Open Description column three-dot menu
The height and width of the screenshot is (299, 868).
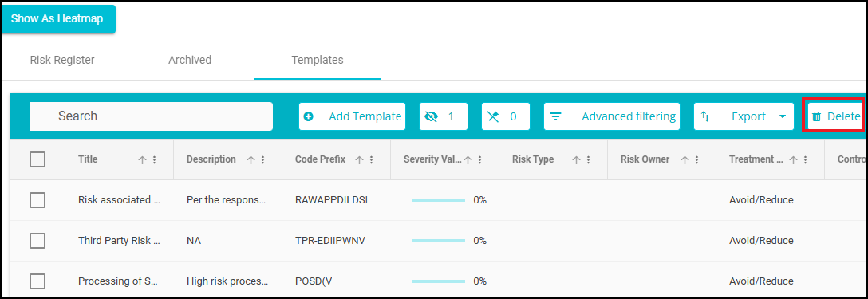click(x=263, y=160)
